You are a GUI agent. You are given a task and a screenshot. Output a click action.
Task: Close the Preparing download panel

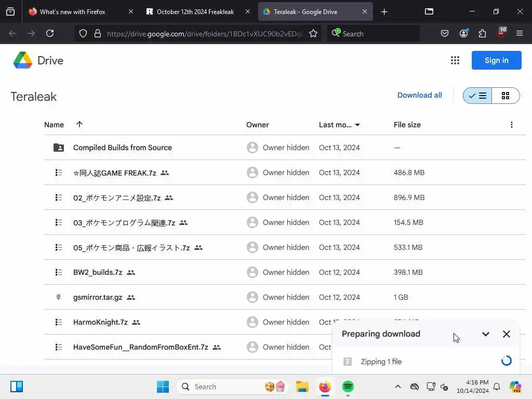(506, 334)
